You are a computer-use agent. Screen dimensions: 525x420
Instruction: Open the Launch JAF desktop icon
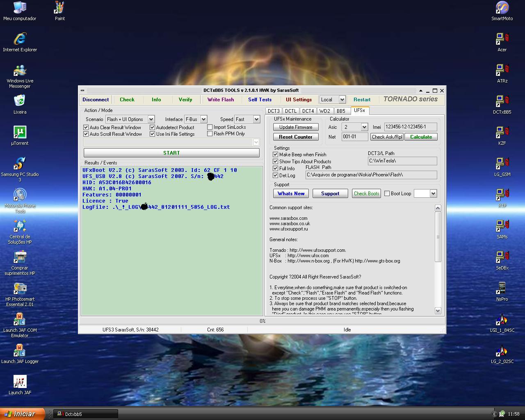[20, 385]
